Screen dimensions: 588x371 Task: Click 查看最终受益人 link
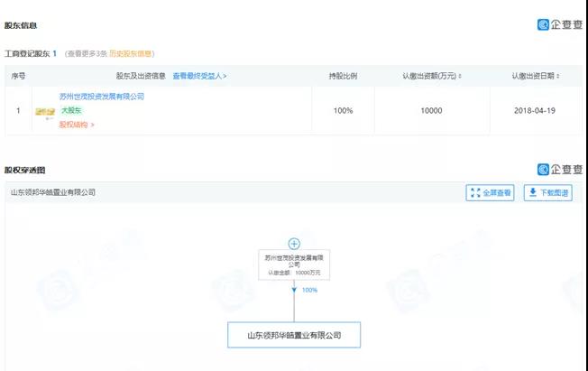(x=199, y=76)
